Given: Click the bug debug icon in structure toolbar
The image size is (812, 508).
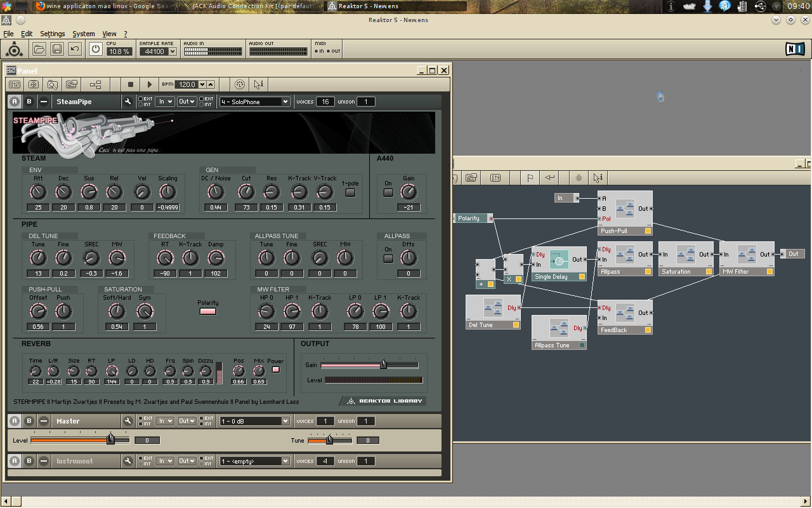Looking at the screenshot, I should 578,178.
